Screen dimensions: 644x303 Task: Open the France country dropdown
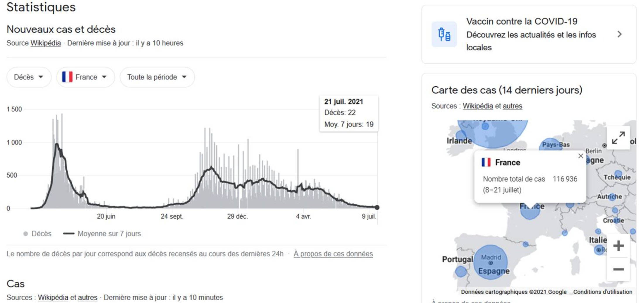pos(85,77)
